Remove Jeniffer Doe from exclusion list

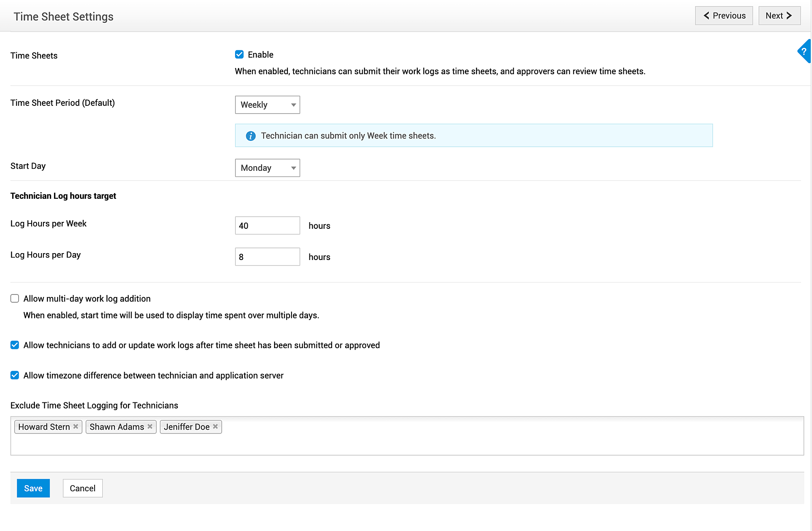click(x=216, y=426)
